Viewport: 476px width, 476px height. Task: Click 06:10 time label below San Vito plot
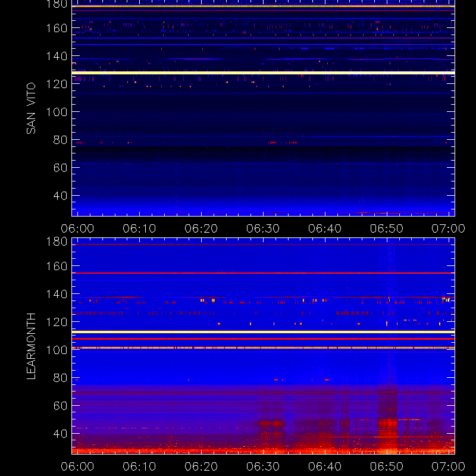click(x=139, y=228)
